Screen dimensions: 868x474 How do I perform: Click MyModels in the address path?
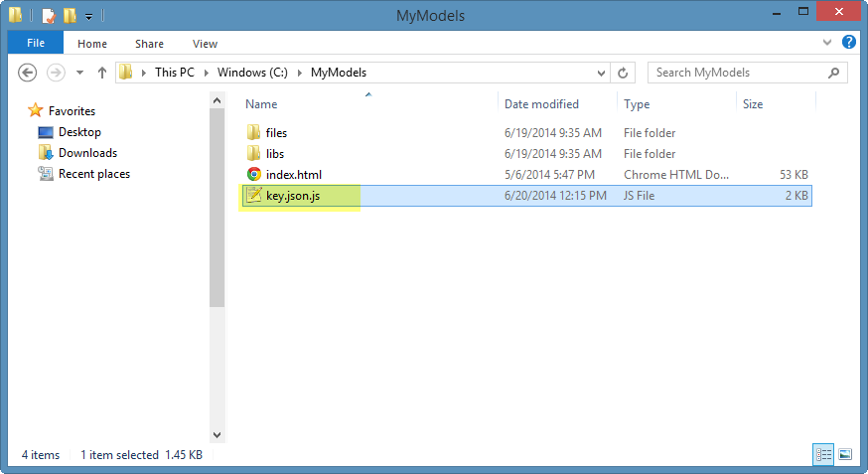(339, 73)
